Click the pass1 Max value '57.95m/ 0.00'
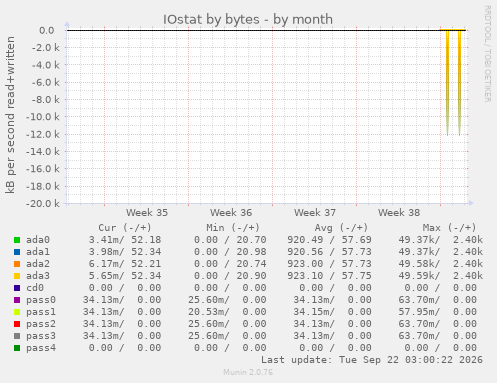The image size is (497, 383). point(437,312)
